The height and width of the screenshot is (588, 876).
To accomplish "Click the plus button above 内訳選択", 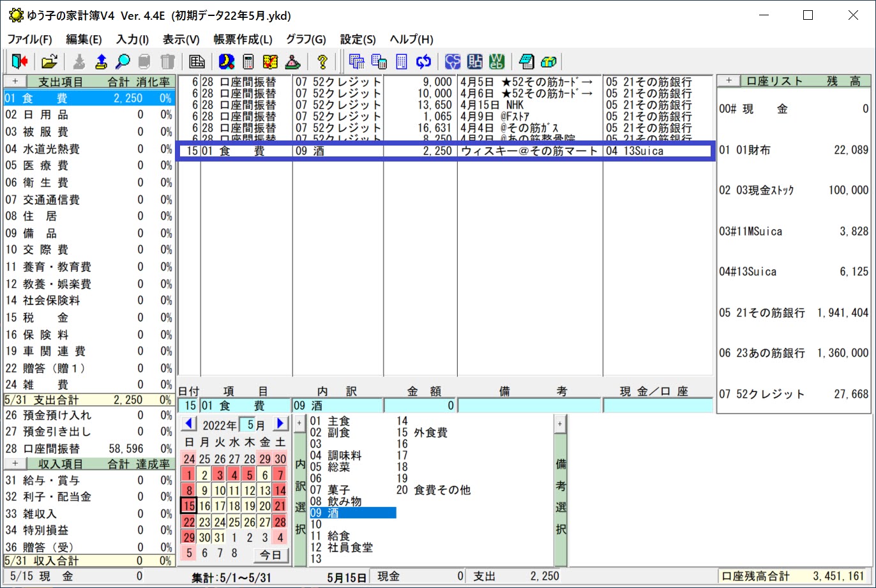I will 299,423.
